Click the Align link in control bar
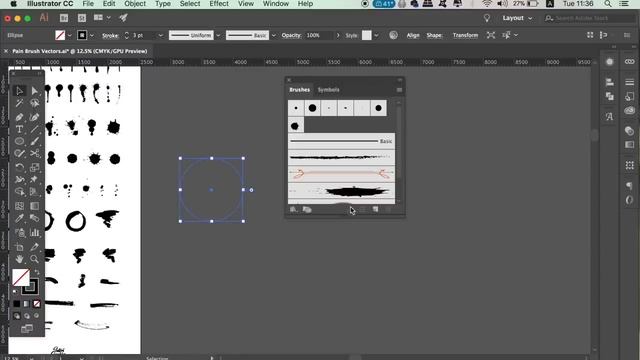Image resolution: width=640 pixels, height=360 pixels. pos(413,36)
